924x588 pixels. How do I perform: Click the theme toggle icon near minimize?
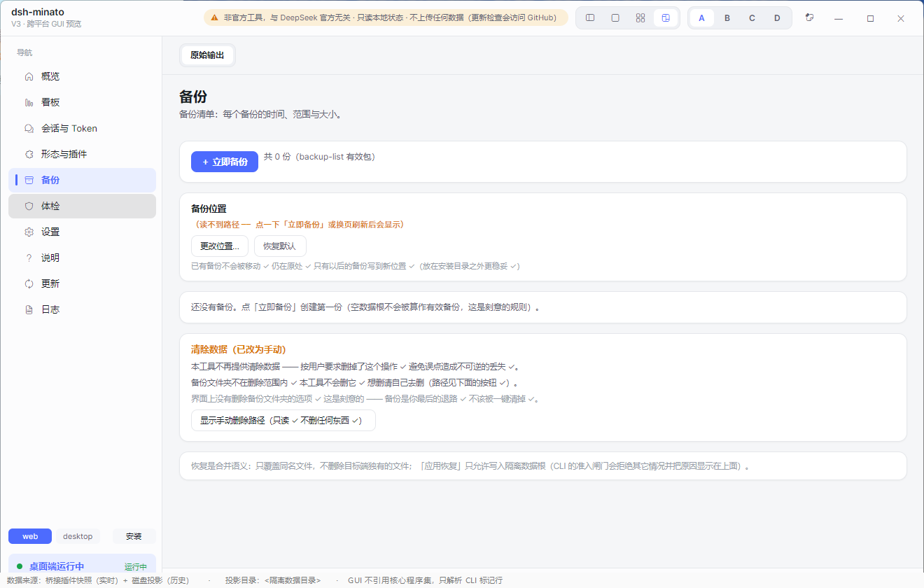coord(809,17)
